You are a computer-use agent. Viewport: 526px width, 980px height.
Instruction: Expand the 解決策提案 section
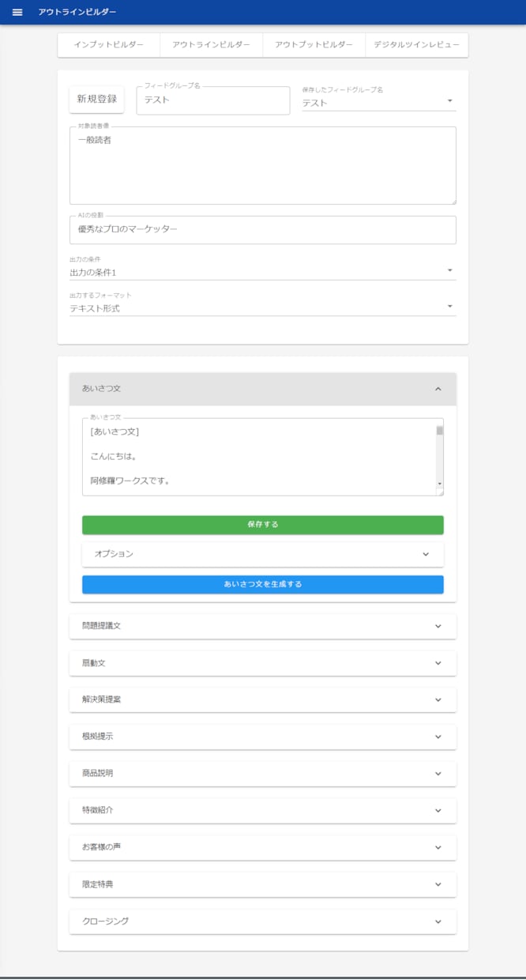[263, 699]
